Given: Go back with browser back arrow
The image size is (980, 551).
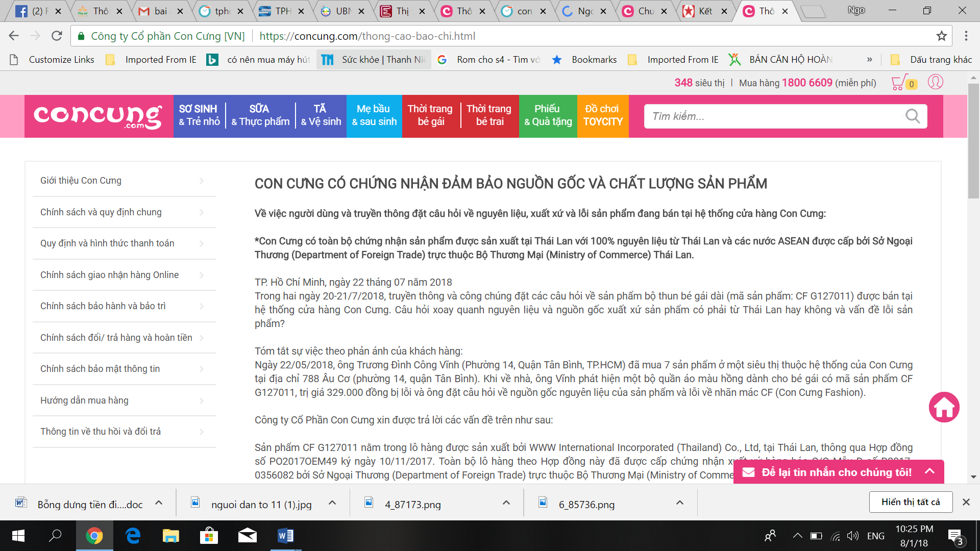Looking at the screenshot, I should tap(14, 36).
